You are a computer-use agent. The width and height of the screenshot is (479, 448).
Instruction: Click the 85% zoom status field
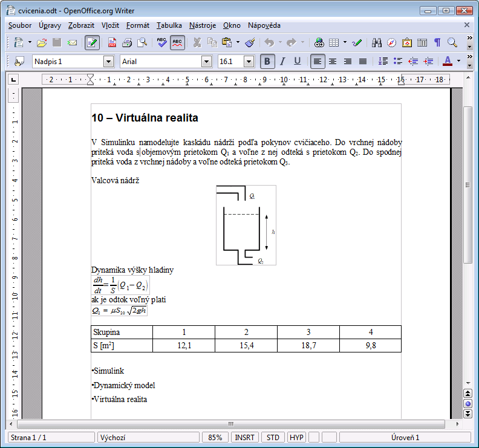tap(215, 438)
